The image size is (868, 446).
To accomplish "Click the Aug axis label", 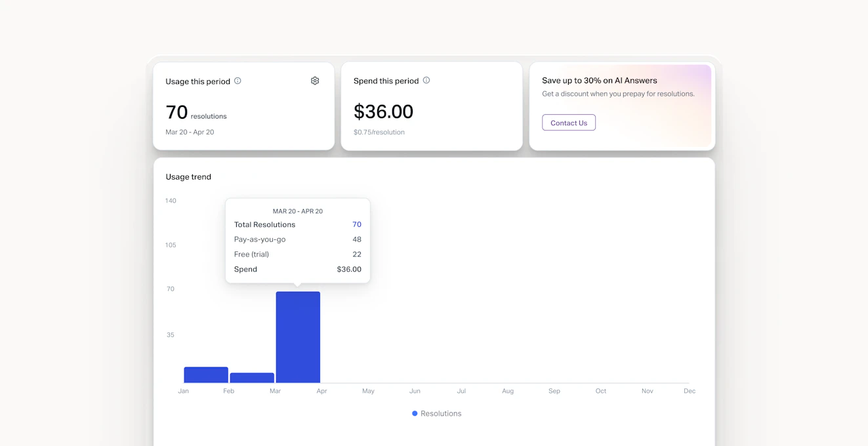I will pyautogui.click(x=508, y=391).
